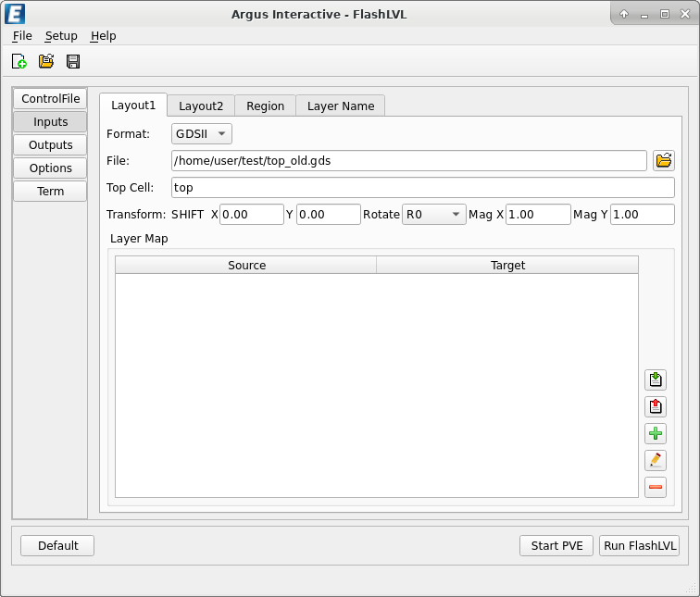This screenshot has height=597, width=700.
Task: Open the Setup menu
Action: 61,36
